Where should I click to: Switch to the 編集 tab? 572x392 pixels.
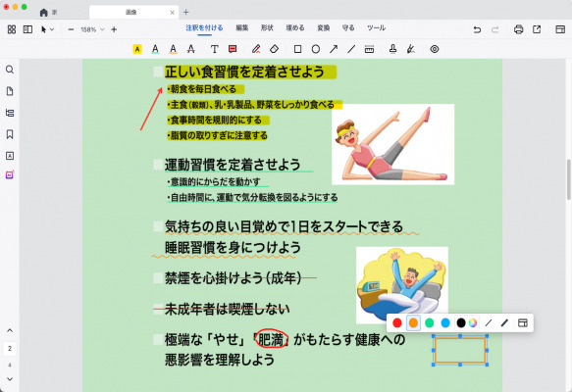pos(242,28)
